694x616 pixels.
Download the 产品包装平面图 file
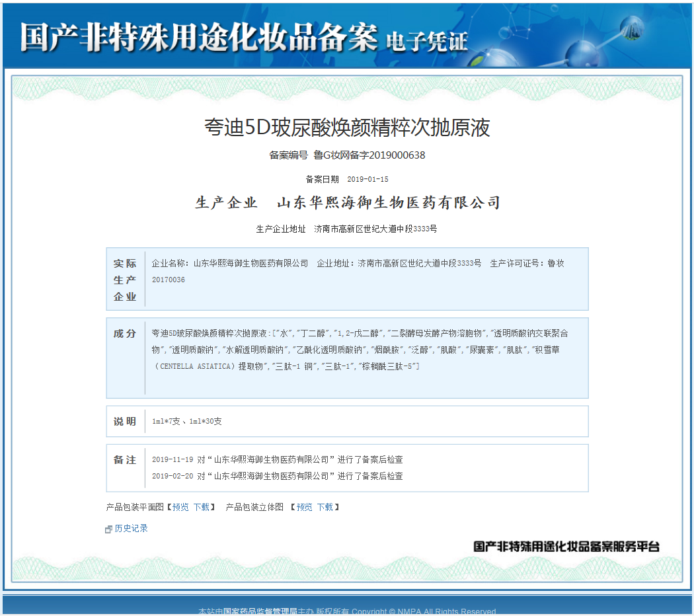coord(201,507)
